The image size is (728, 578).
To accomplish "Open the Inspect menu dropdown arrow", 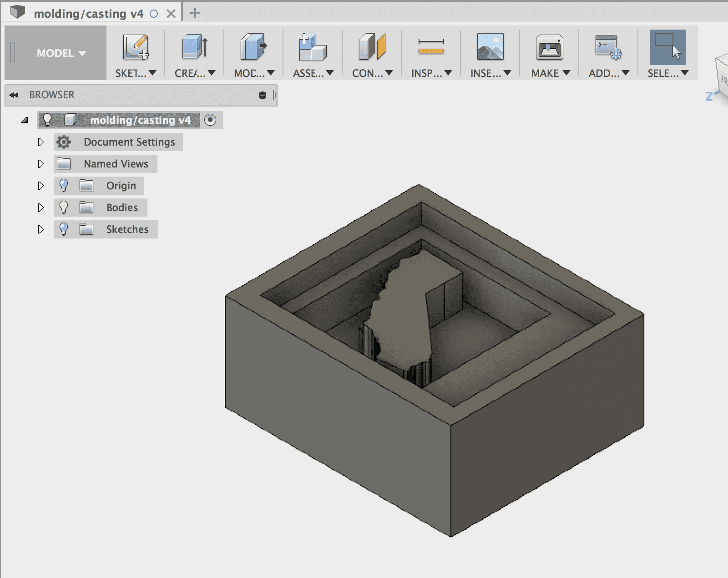I will click(449, 73).
